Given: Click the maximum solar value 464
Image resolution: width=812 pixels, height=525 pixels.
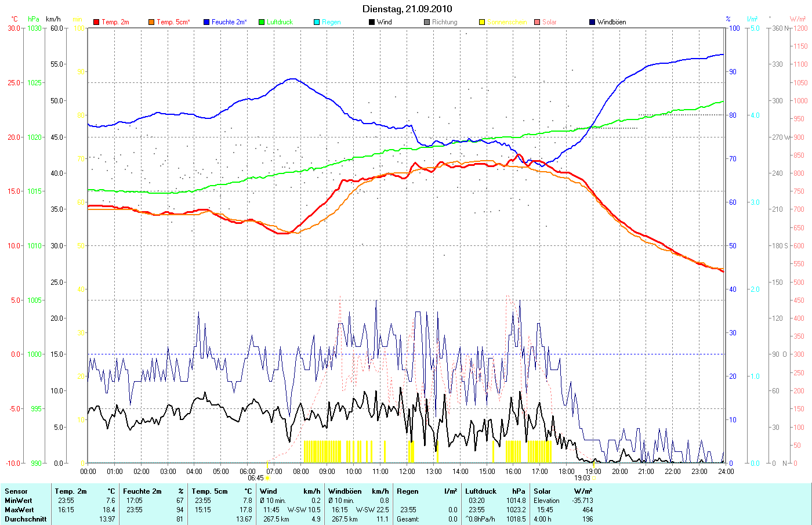Looking at the screenshot, I should coord(588,510).
